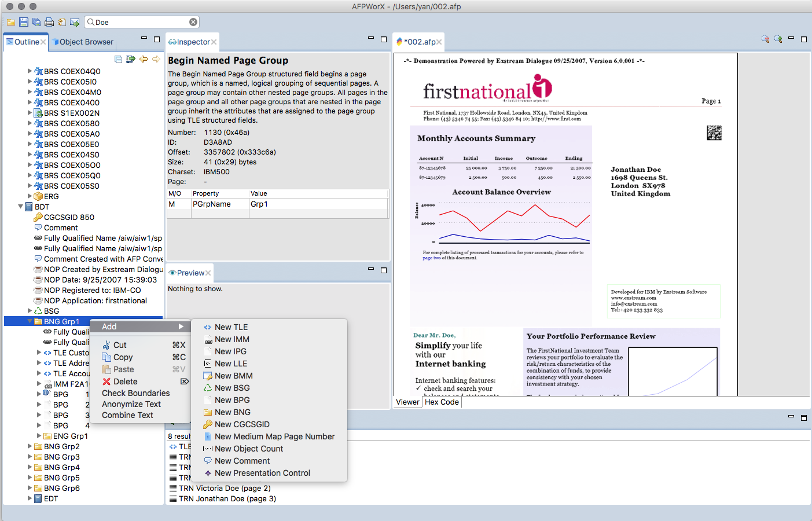Collapse the BDT tree node
Screen dimensions: 812x521
pos(19,207)
